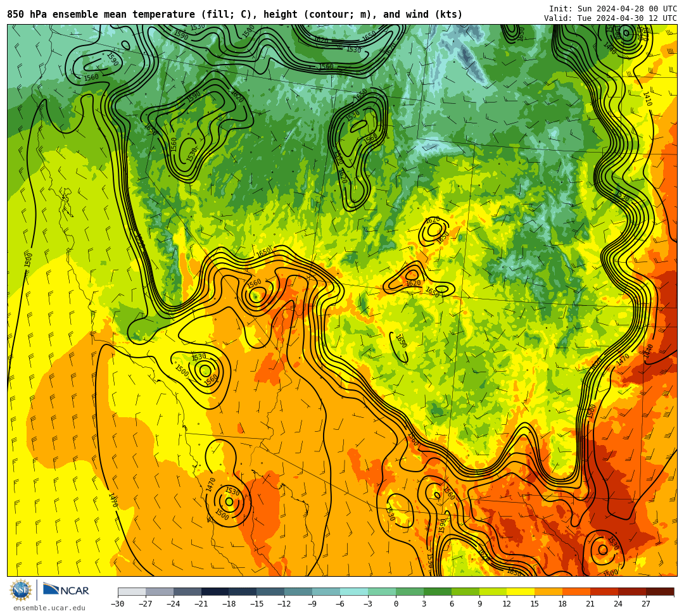This screenshot has width=684, height=616.
Task: Click the colorbar swatch between 3 and 6
Action: pos(438,591)
